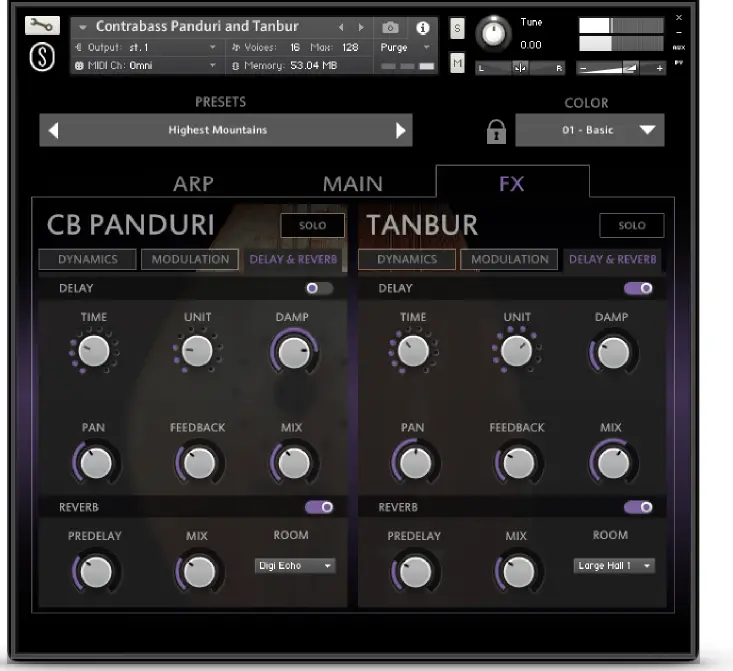733x671 pixels.
Task: Select the FX tab
Action: point(512,183)
